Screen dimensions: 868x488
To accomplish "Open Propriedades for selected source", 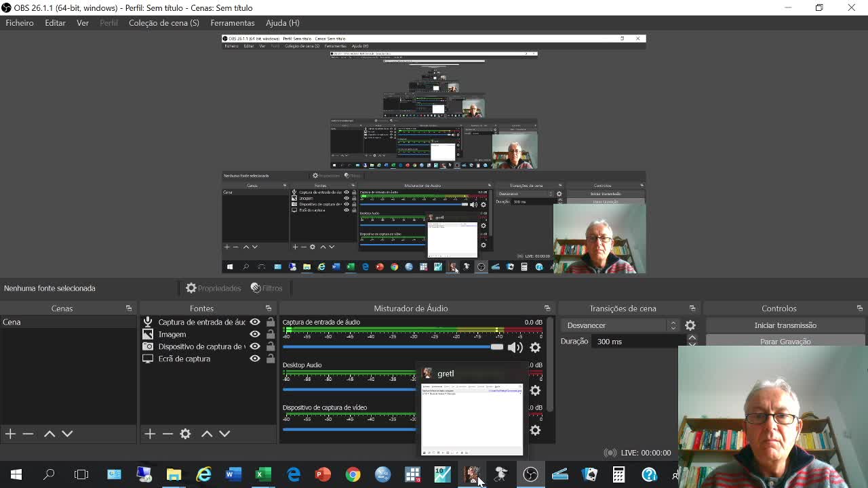I will 214,288.
